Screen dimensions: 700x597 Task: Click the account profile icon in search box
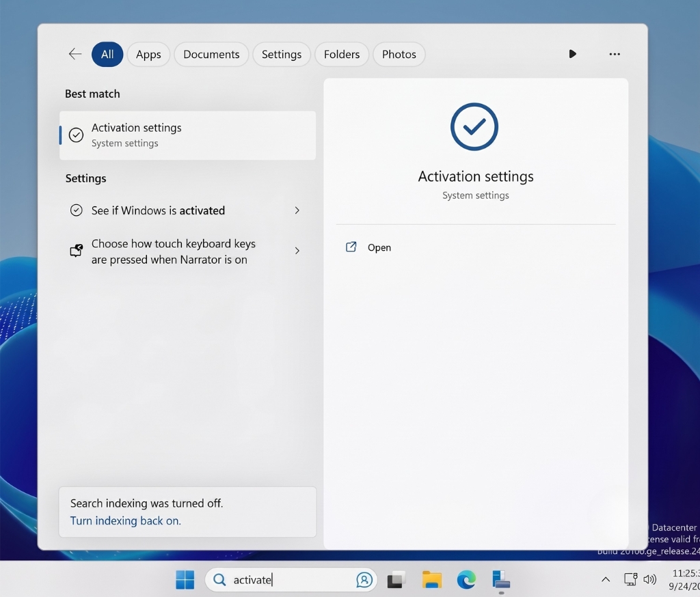pyautogui.click(x=364, y=580)
